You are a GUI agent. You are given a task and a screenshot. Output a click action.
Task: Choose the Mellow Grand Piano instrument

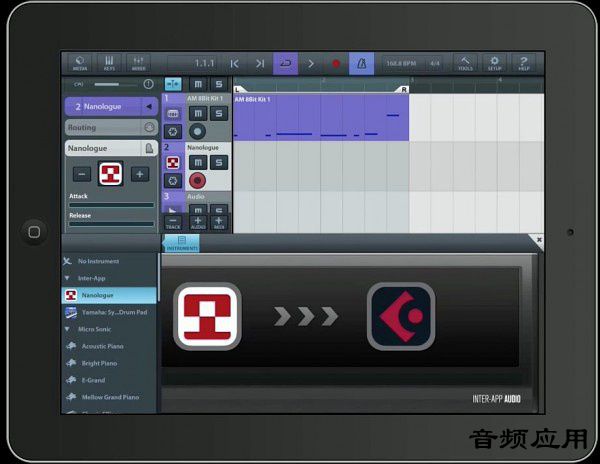click(x=109, y=397)
